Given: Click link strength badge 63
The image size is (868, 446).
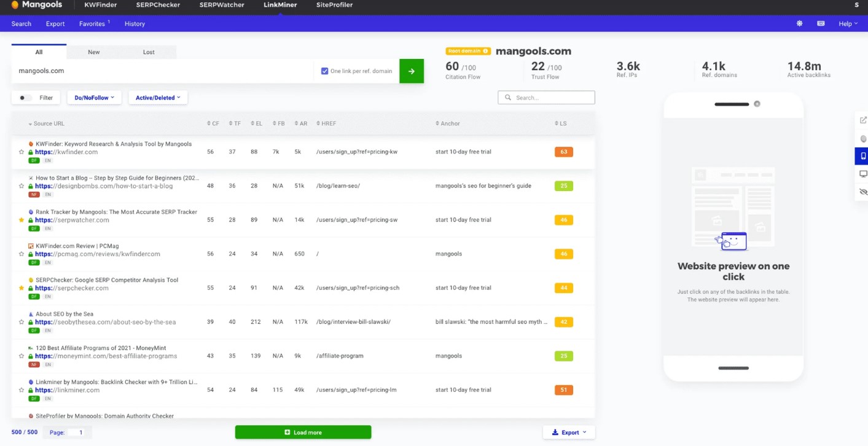Looking at the screenshot, I should point(563,152).
